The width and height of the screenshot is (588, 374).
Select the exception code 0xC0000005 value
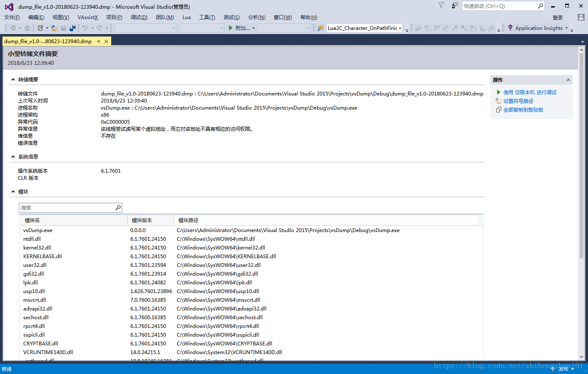pyautogui.click(x=115, y=122)
